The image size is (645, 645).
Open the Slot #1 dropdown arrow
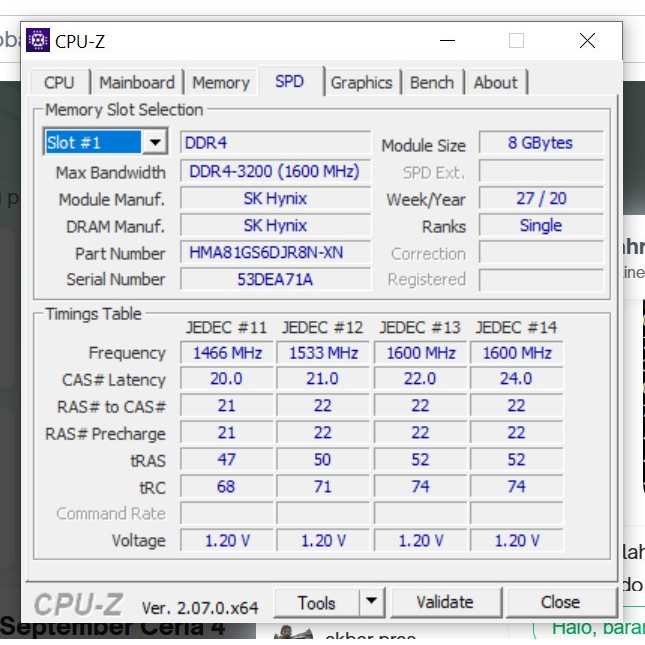pos(155,142)
